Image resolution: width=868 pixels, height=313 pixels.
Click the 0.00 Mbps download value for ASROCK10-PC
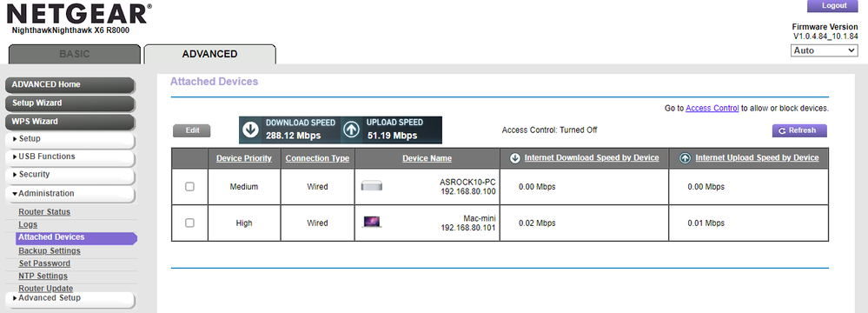(x=537, y=187)
